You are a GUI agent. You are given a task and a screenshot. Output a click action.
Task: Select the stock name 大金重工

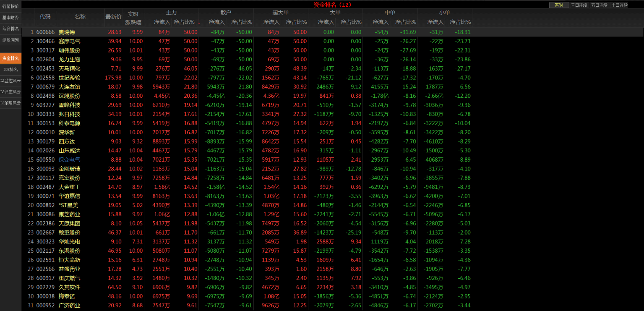70,187
